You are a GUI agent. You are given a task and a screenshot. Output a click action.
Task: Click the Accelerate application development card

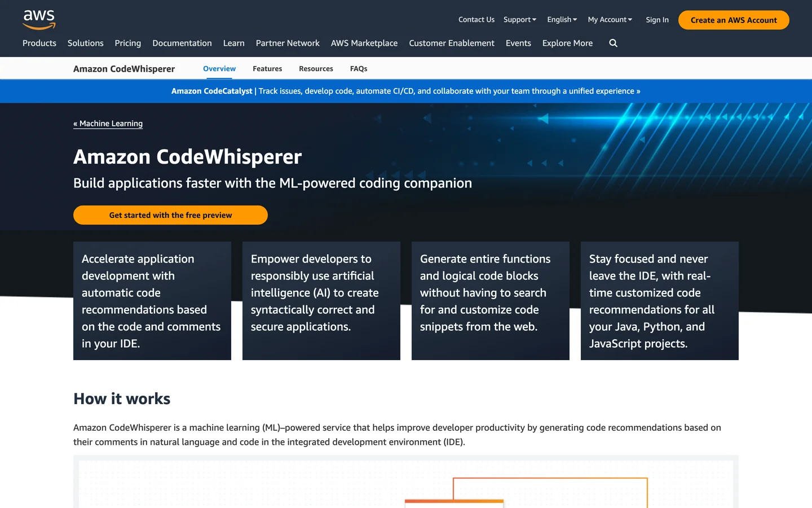click(x=152, y=301)
